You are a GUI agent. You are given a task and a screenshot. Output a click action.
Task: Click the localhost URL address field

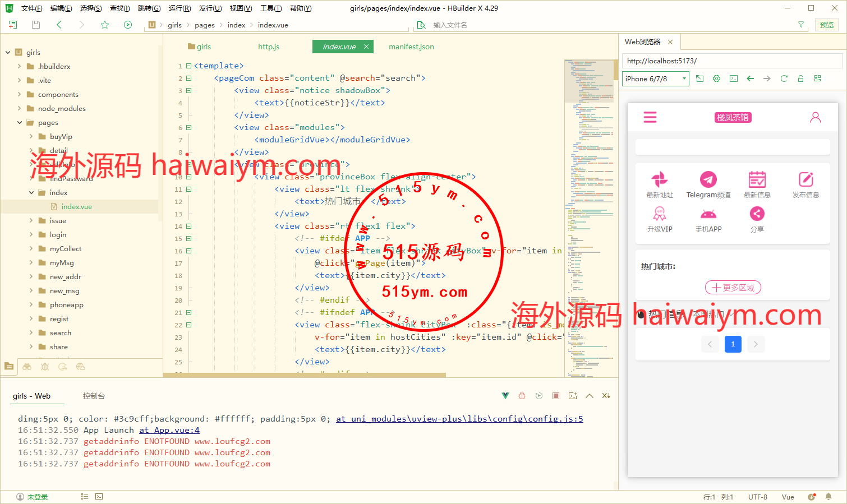(x=732, y=61)
